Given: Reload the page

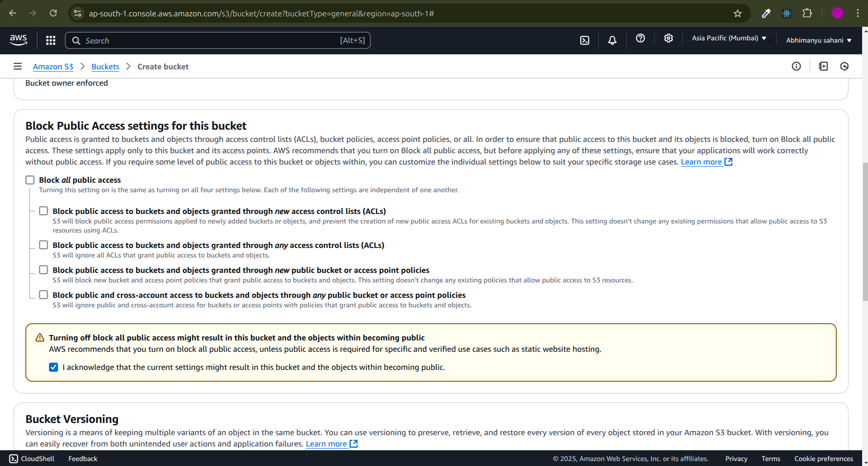Looking at the screenshot, I should click(53, 13).
